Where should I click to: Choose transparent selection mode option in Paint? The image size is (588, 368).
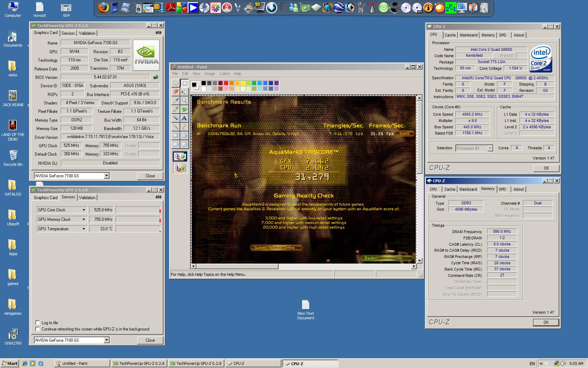pyautogui.click(x=180, y=168)
